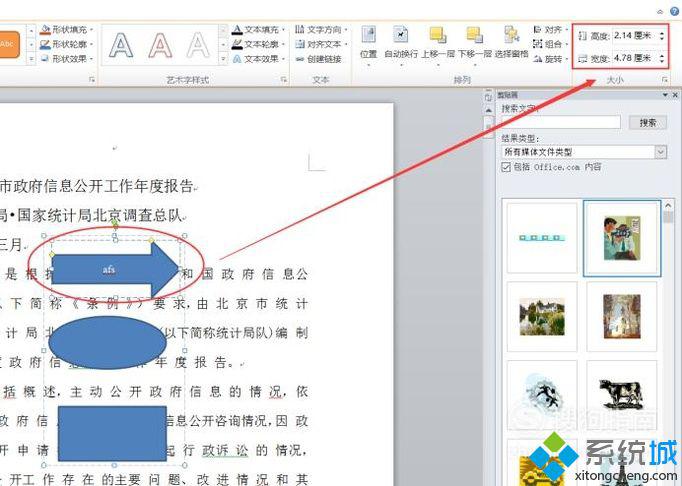
Task: Expand the WordArt styles gallery more button
Action: [x=223, y=59]
